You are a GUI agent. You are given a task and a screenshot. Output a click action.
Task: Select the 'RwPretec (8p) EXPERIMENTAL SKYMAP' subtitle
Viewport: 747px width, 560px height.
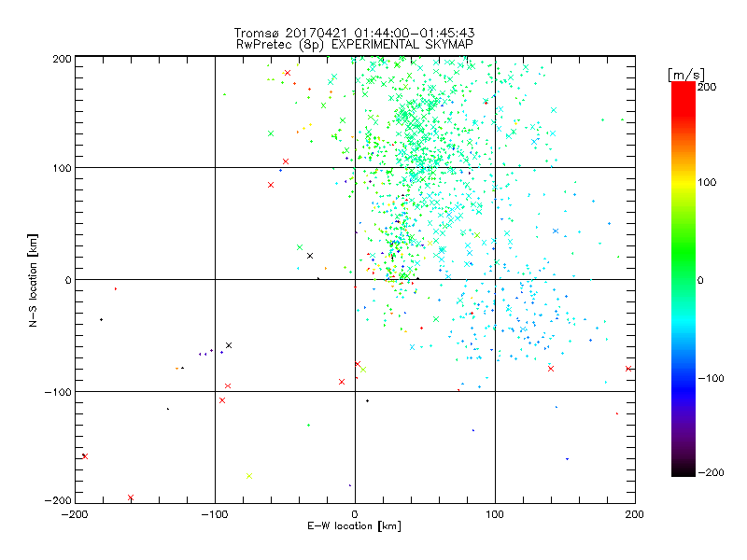[354, 44]
